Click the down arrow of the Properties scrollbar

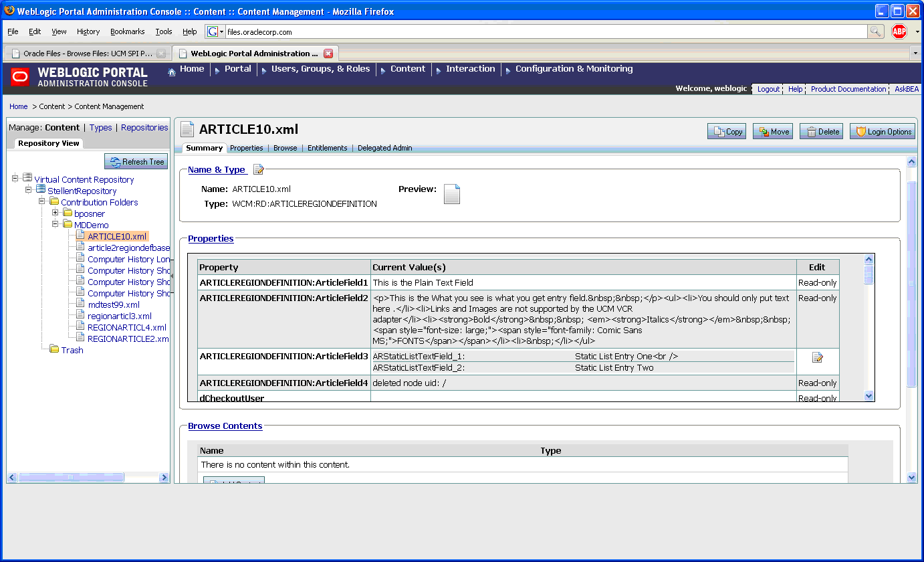tap(869, 395)
